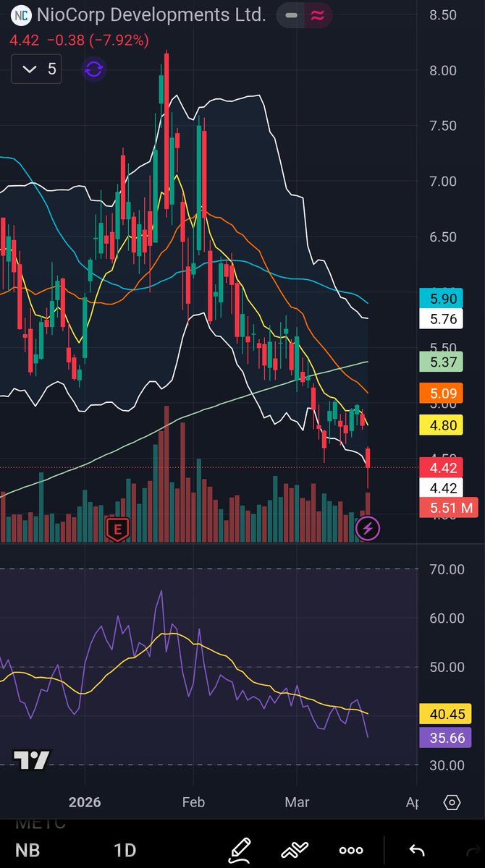The width and height of the screenshot is (485, 868).
Task: Tap the TradingView logo on the RSI pane
Action: click(32, 760)
